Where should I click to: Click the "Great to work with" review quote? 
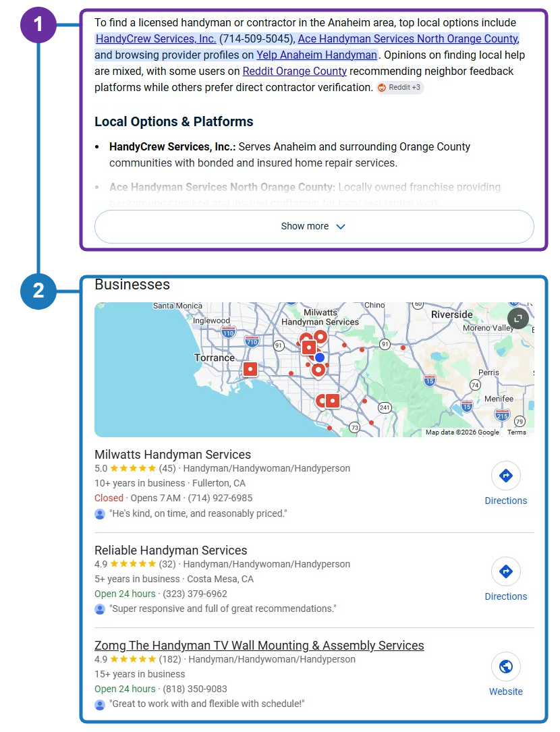click(x=207, y=704)
